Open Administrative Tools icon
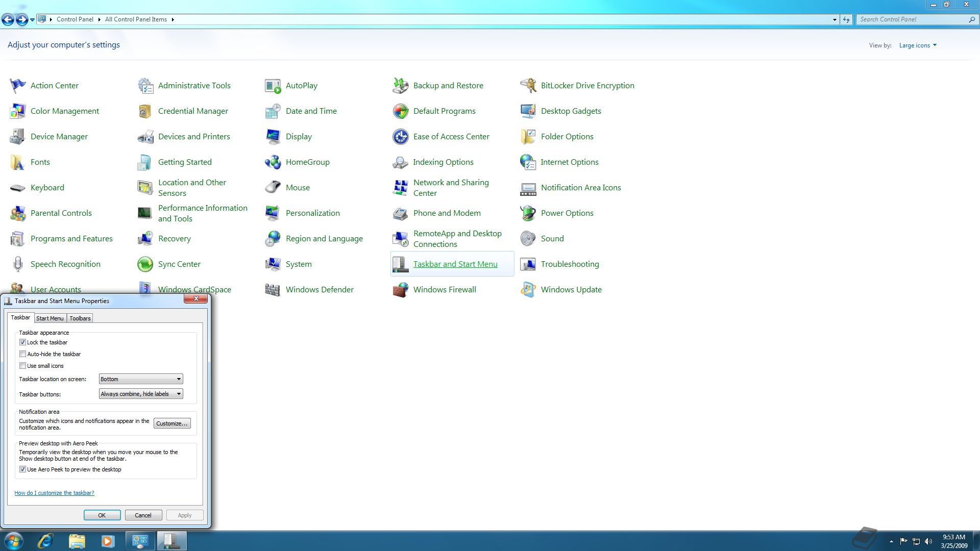 (x=145, y=86)
